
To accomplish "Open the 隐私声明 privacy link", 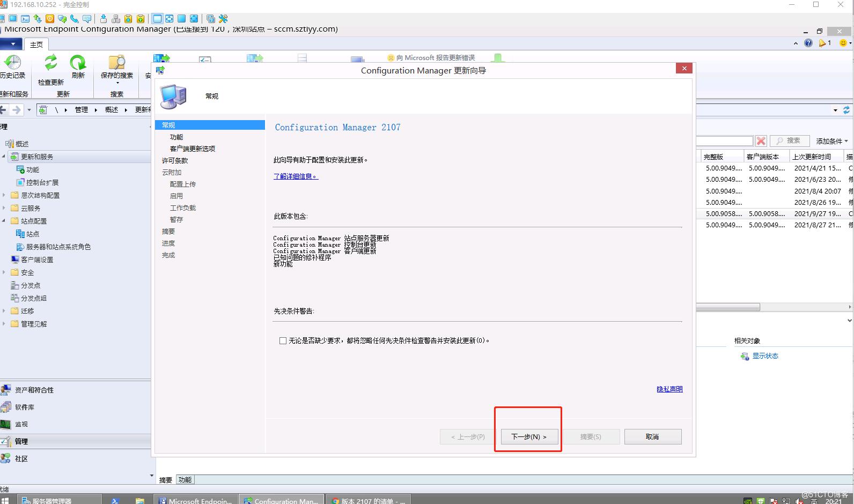I will click(x=669, y=389).
